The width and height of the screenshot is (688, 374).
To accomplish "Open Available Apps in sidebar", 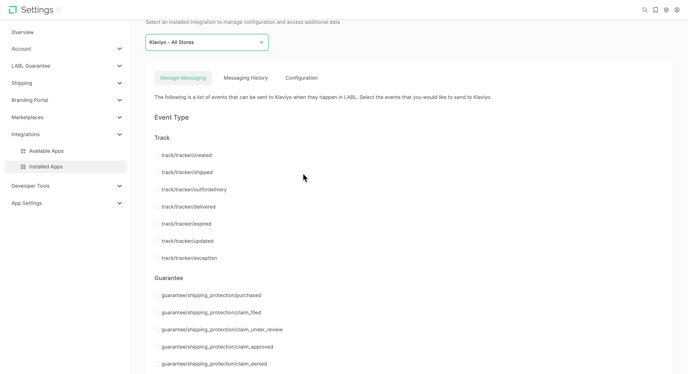I will (46, 151).
